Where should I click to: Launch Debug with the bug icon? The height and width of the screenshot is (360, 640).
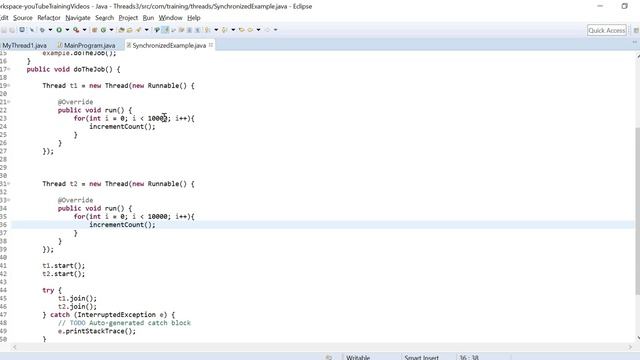42,30
